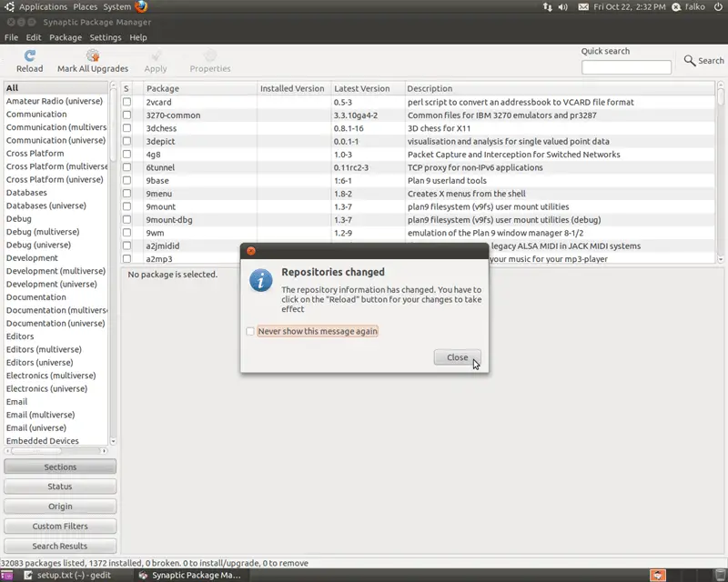Select the Debug section
Screen dimensions: 728x582
point(56,218)
